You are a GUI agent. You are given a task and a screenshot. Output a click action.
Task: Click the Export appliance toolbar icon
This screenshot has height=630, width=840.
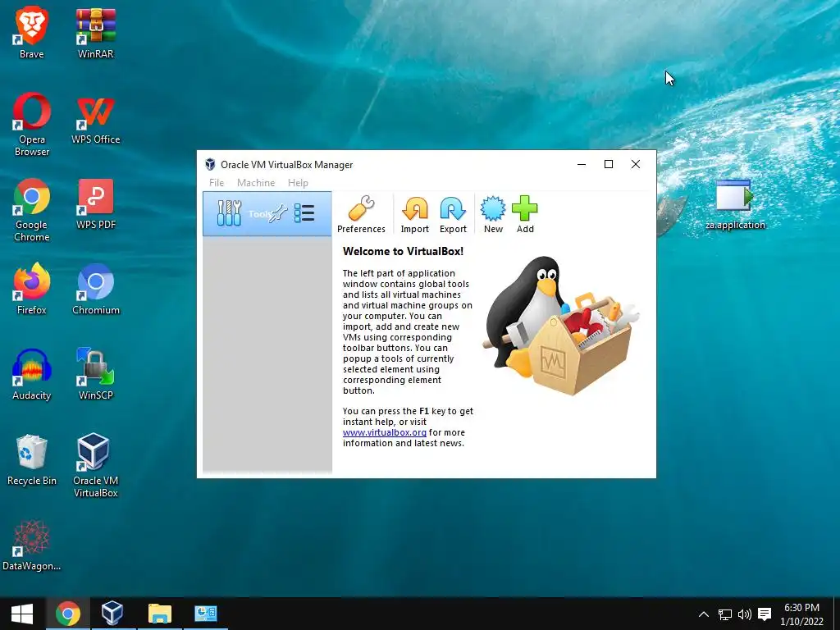click(x=453, y=209)
